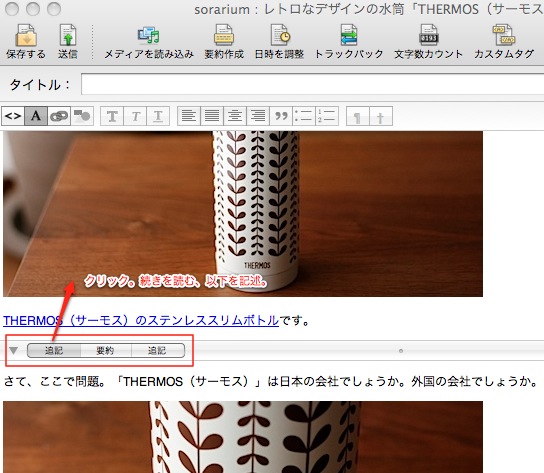Viewport: 544px width, 473px height.
Task: Select the non-highlighted 追記 segment
Action: pos(158,350)
